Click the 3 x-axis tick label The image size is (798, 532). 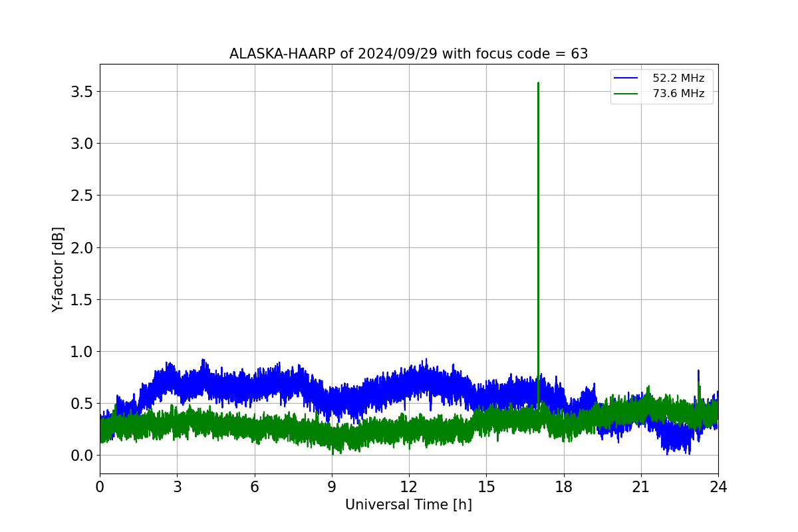[177, 487]
